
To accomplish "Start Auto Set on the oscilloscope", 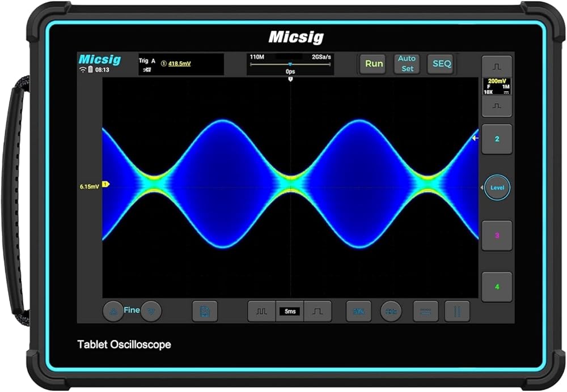I will click(x=407, y=63).
